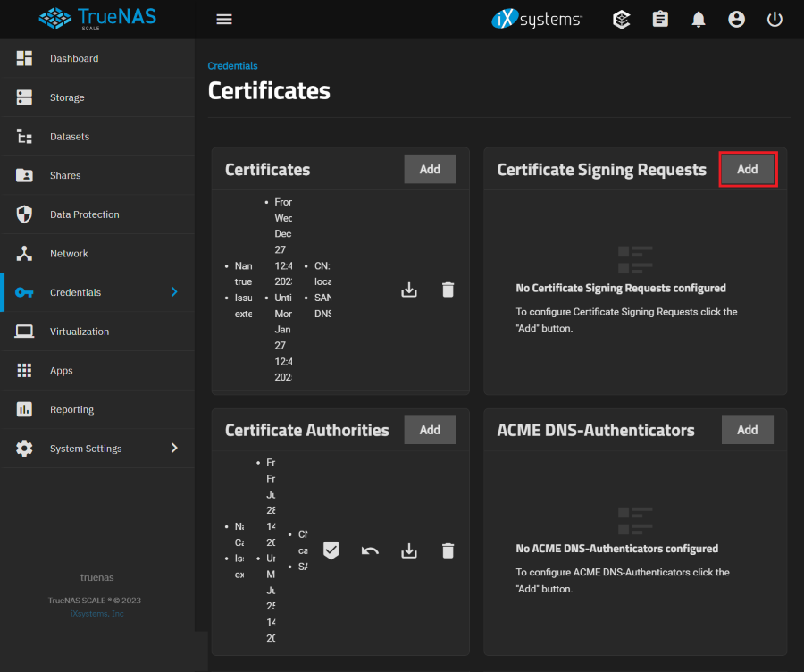The image size is (804, 672).
Task: Sign CSR with the certificate authority icon
Action: 331,550
